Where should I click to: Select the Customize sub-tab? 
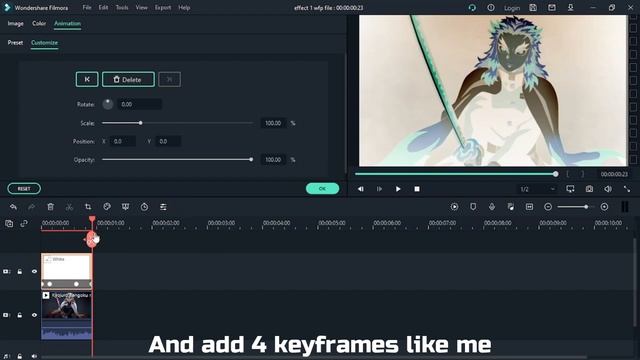(44, 42)
